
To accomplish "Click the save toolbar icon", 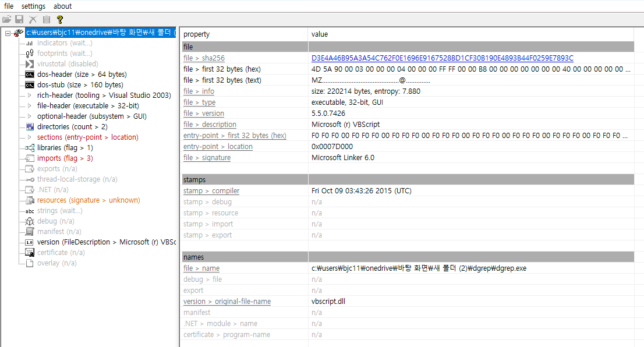I will [x=19, y=20].
